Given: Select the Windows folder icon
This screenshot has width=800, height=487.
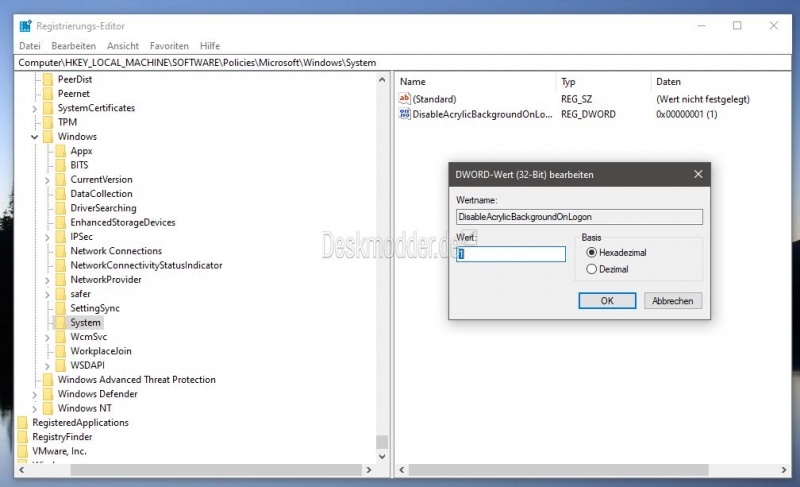Looking at the screenshot, I should 48,136.
